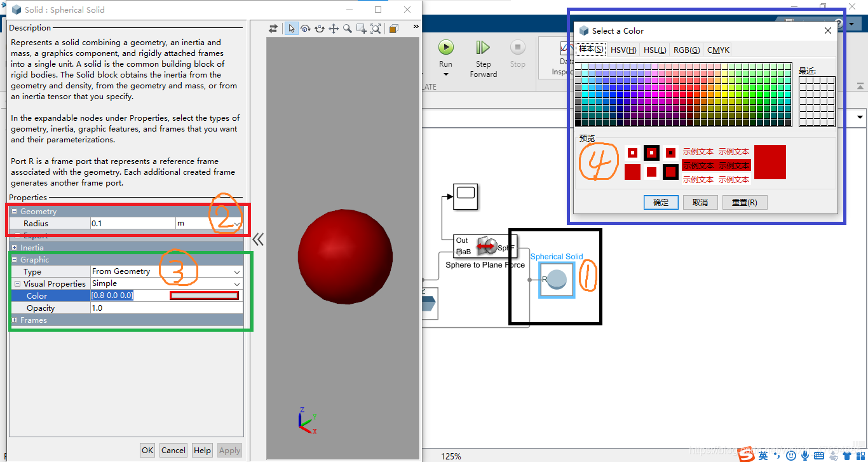This screenshot has height=462, width=868.
Task: Click the 125% zoom level in status bar
Action: (451, 456)
